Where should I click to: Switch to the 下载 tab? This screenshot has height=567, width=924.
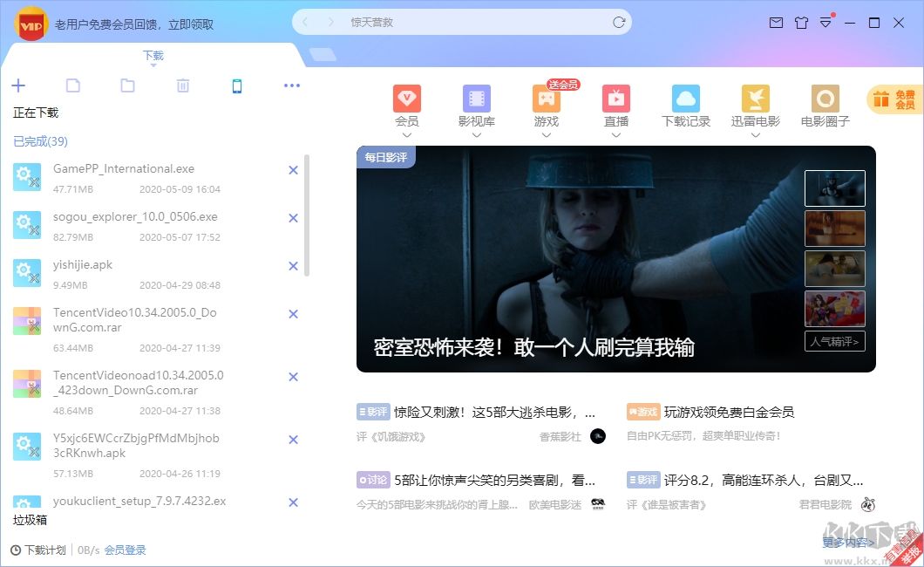click(x=153, y=54)
